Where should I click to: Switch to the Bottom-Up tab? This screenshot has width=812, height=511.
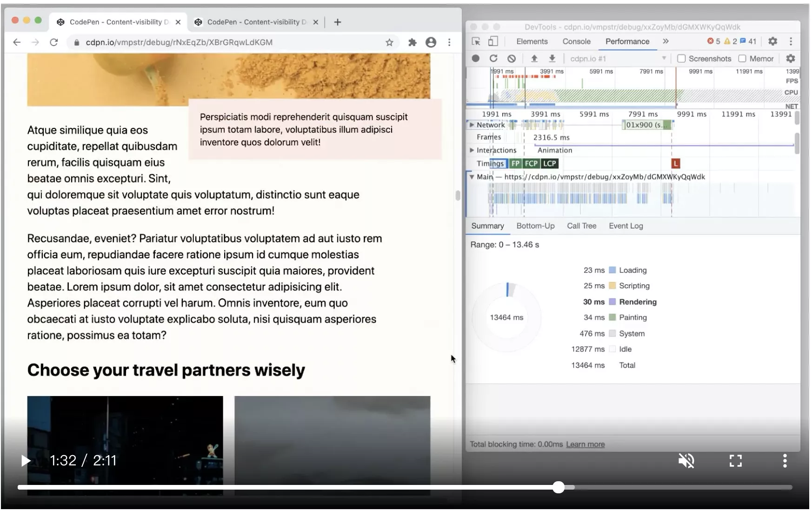pyautogui.click(x=535, y=226)
